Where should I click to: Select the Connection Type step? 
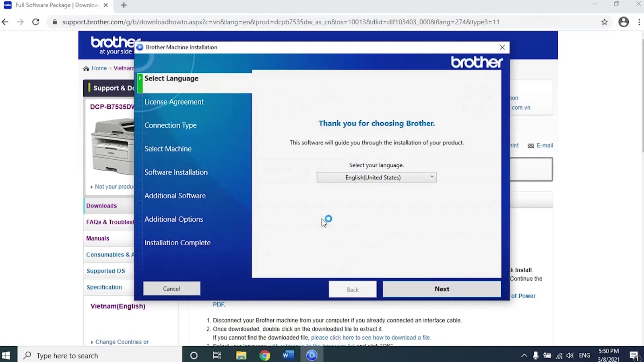(170, 125)
